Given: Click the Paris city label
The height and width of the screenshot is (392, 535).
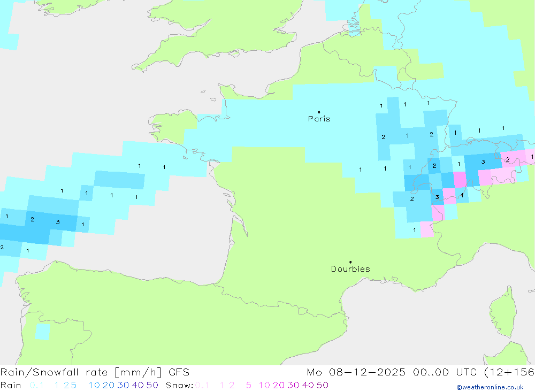Looking at the screenshot, I should [319, 119].
